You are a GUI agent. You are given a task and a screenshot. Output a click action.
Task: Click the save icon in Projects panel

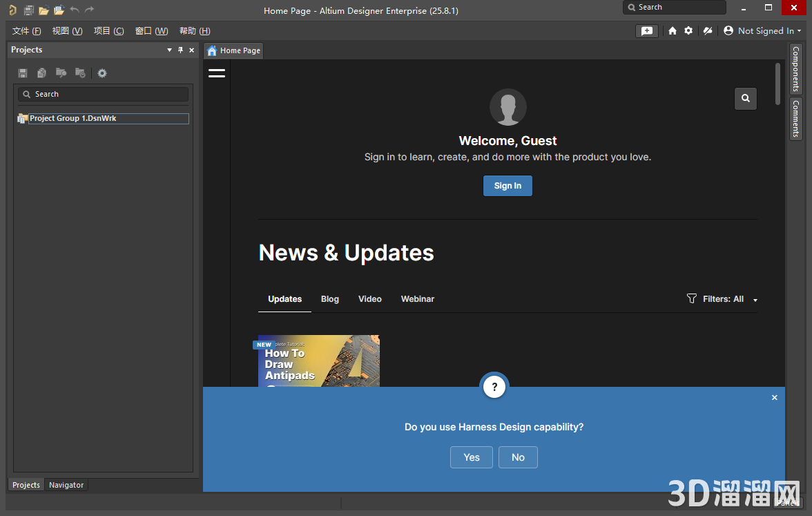tap(23, 73)
